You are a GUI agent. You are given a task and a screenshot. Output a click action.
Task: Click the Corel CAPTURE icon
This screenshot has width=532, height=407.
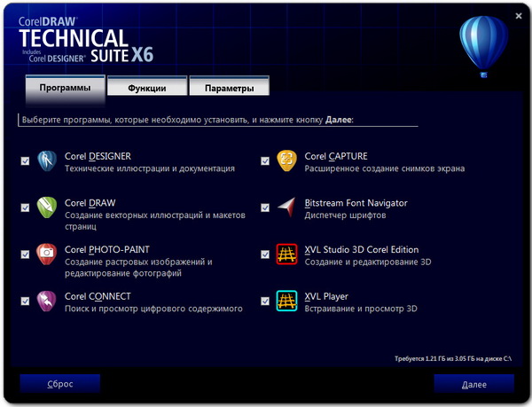pos(286,160)
